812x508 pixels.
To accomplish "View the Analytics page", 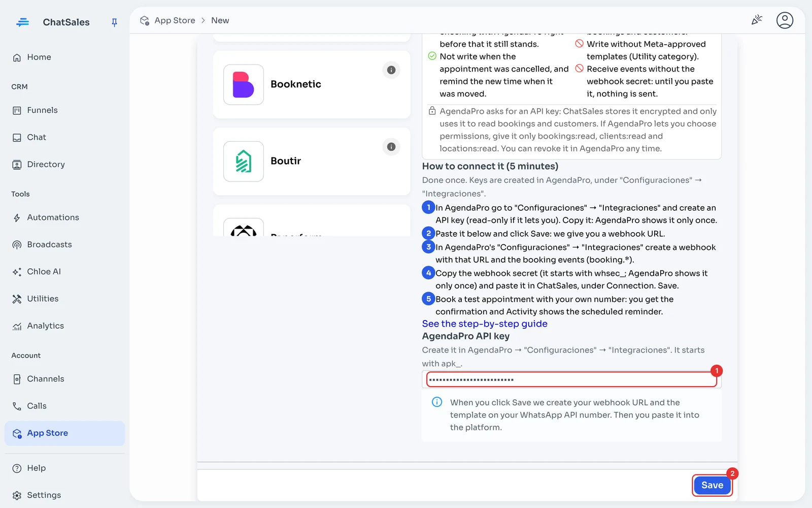I will click(x=64, y=326).
